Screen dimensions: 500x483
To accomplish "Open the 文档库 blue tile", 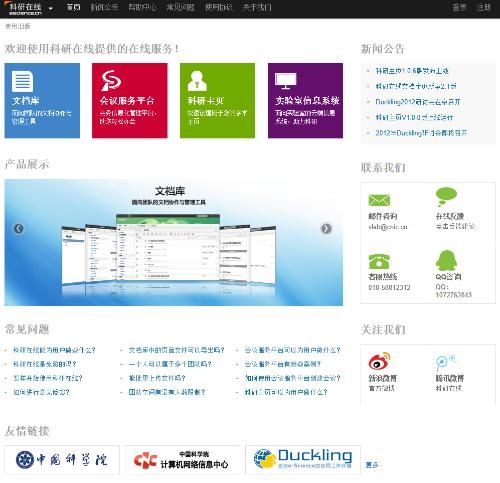I will coord(42,100).
